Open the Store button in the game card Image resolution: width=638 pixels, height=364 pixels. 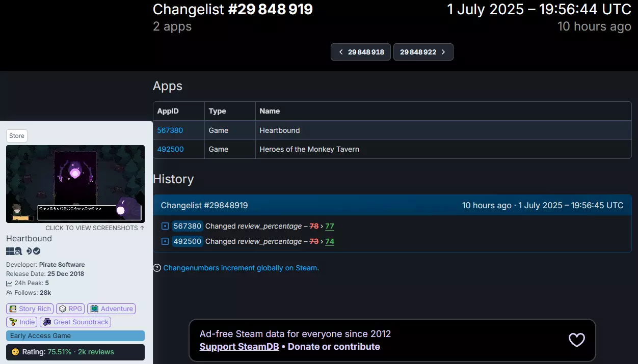pyautogui.click(x=17, y=136)
